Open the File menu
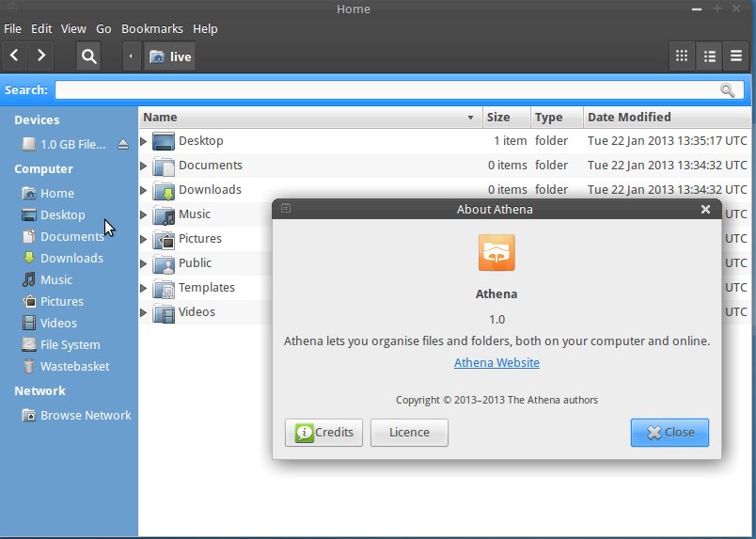This screenshot has height=539, width=756. click(12, 29)
